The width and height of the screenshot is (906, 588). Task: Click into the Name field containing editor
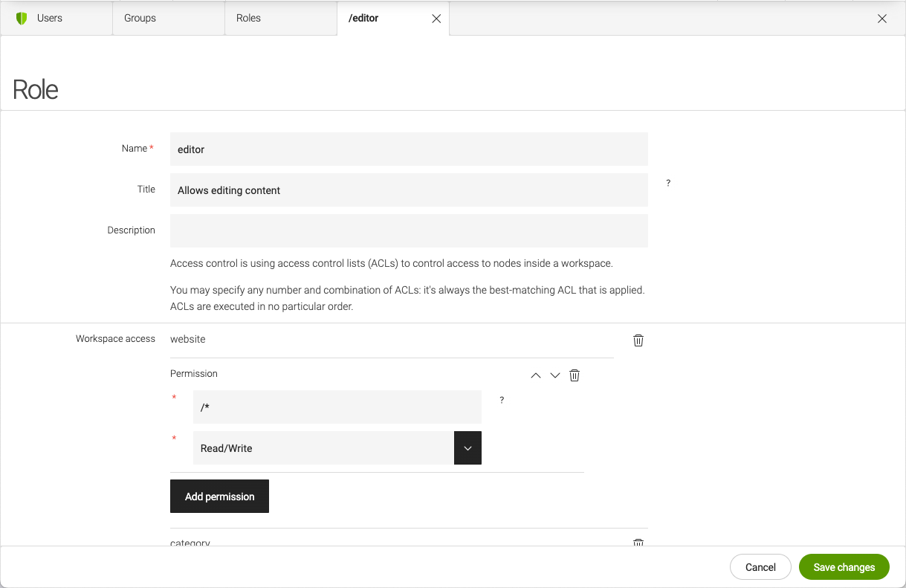pos(409,149)
